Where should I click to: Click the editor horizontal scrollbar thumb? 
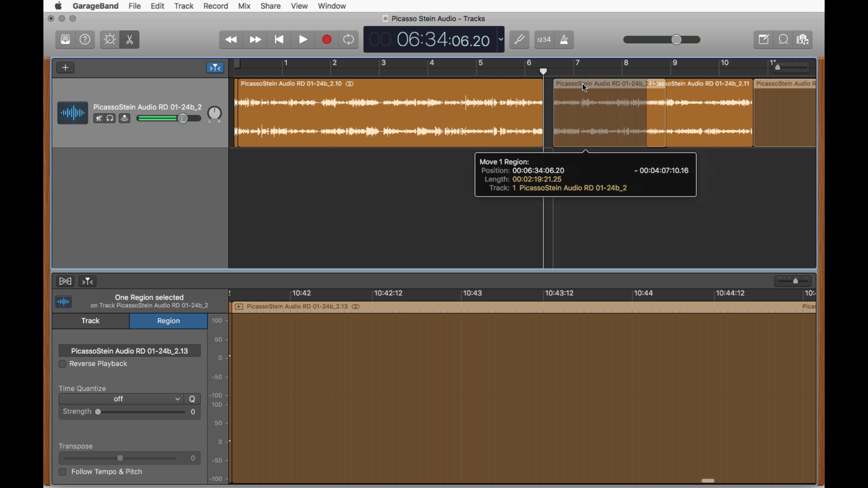click(708, 481)
